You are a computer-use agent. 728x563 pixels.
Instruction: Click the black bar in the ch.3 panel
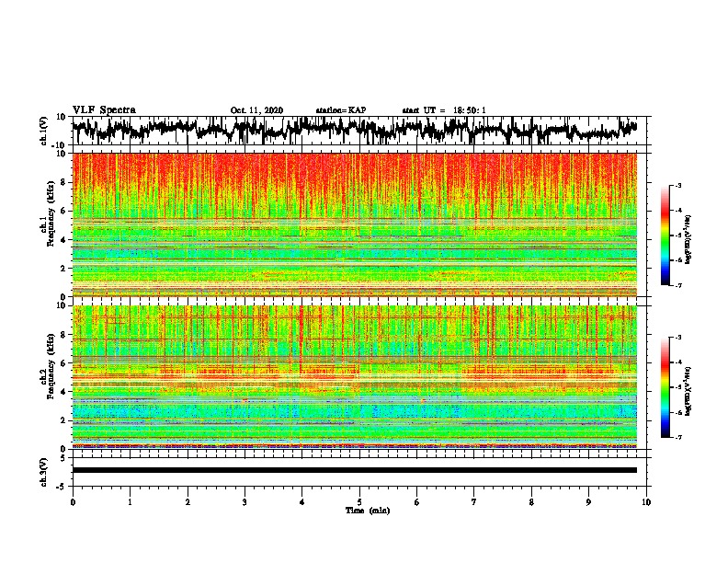point(354,470)
